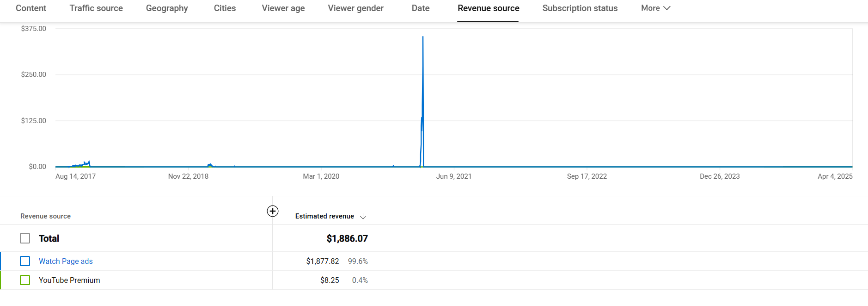This screenshot has height=306, width=868.
Task: Click the add metric plus icon
Action: 273,211
